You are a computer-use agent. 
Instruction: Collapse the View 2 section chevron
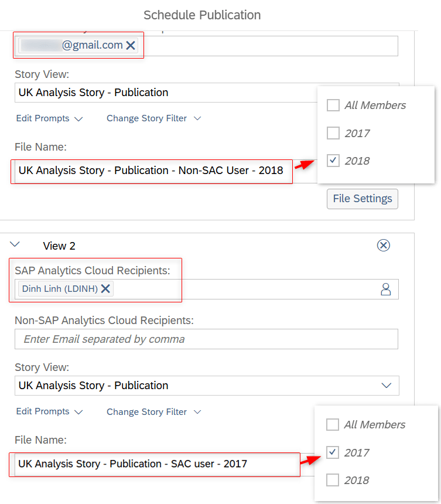pos(16,245)
